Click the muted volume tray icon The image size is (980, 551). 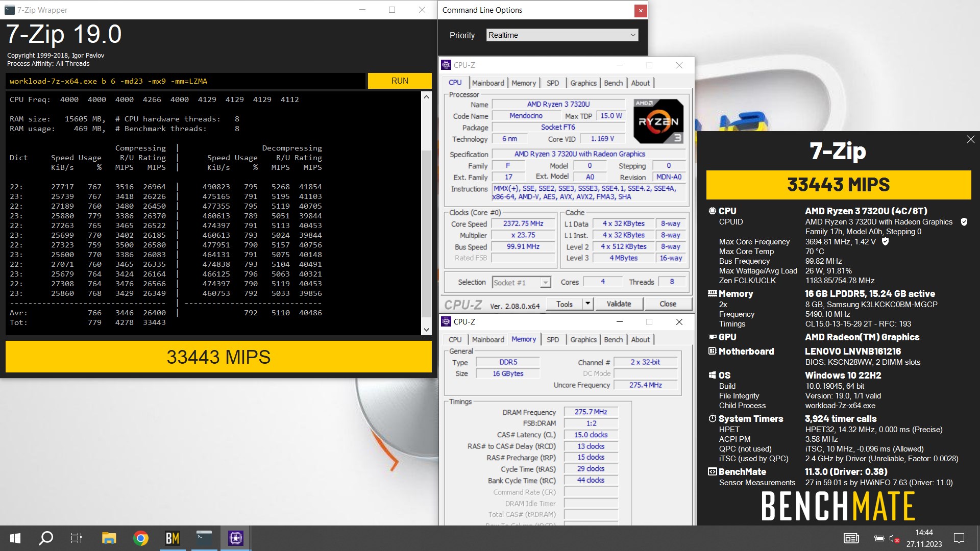[894, 538]
